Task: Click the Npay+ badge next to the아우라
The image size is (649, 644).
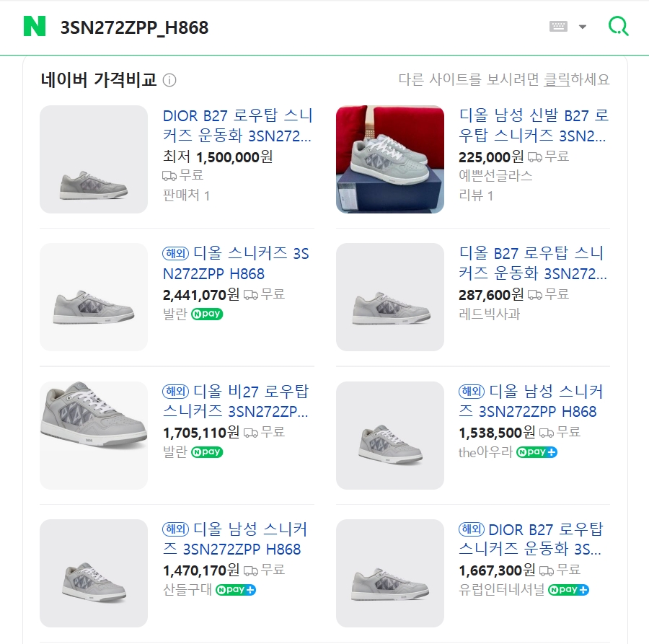Action: (537, 452)
